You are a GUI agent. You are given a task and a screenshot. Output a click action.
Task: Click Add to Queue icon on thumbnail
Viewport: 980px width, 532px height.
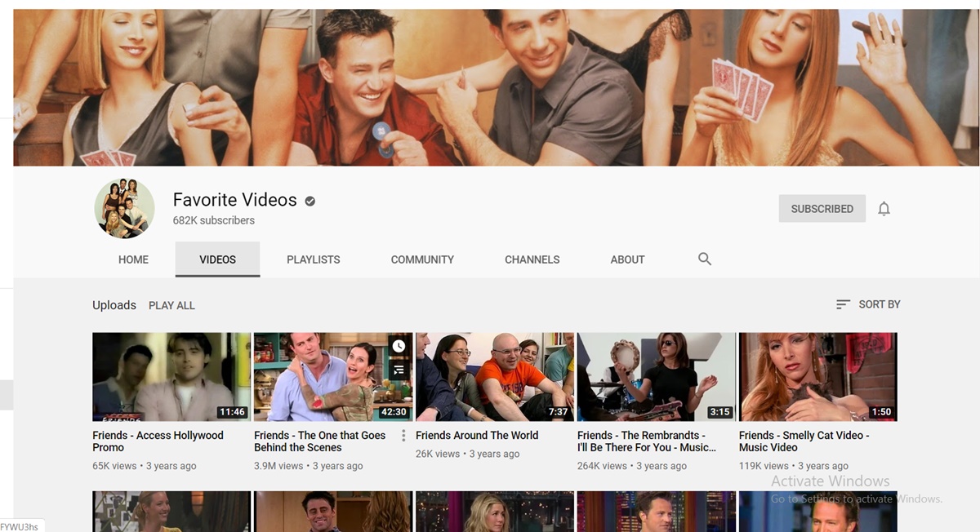coord(399,370)
